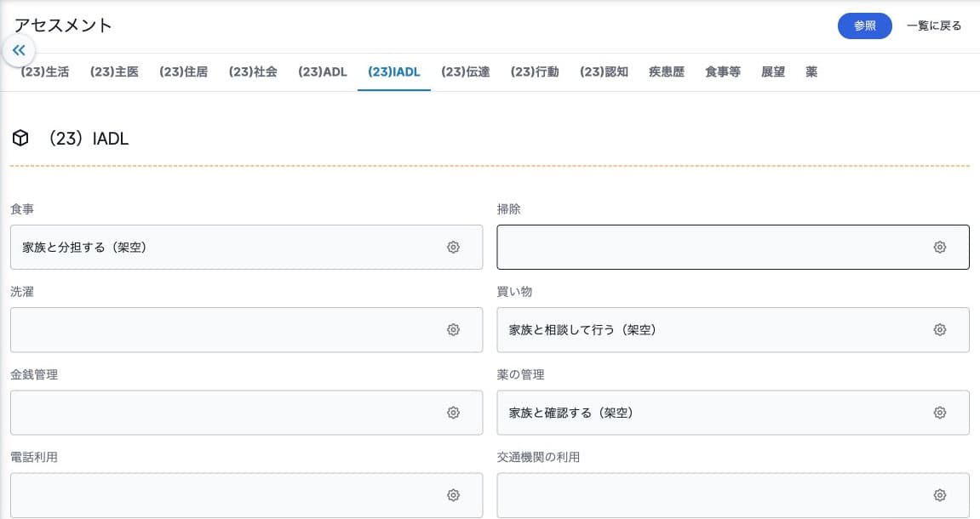The width and height of the screenshot is (980, 519).
Task: Focus the empty 金銭管理 input field
Action: coord(246,413)
